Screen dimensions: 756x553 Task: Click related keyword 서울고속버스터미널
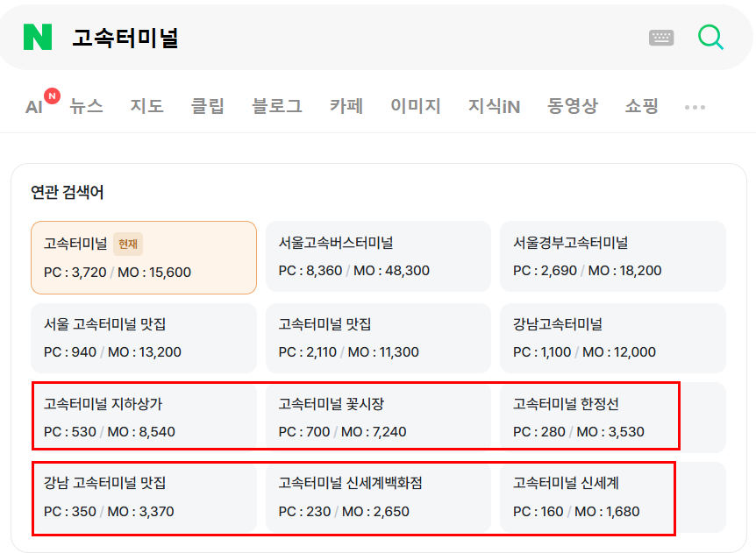click(378, 256)
